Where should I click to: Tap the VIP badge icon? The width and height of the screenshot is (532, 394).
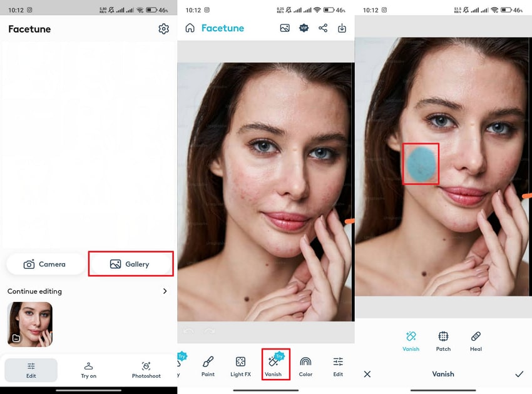point(304,28)
